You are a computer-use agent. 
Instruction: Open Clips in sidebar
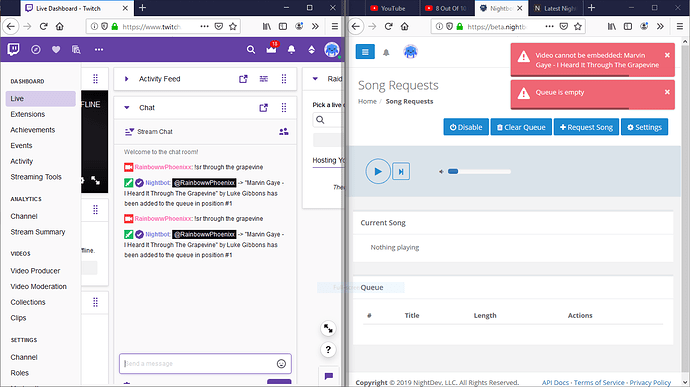click(x=18, y=318)
